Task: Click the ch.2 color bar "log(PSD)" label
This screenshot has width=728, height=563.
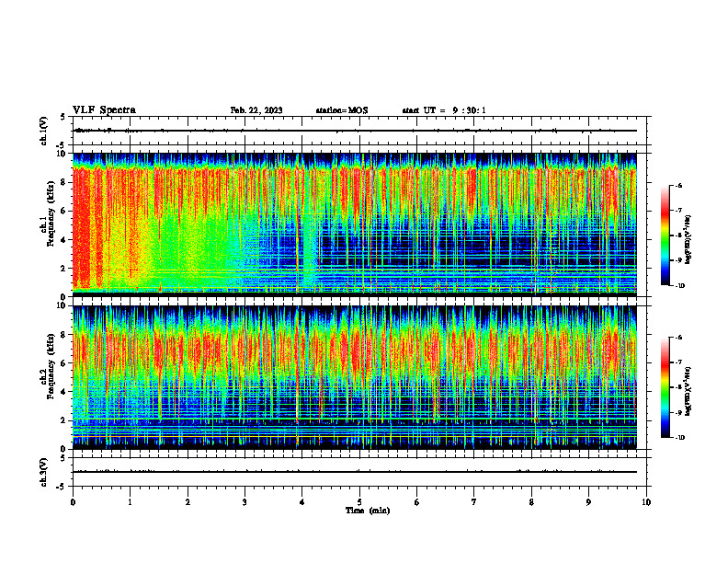Action: (688, 391)
